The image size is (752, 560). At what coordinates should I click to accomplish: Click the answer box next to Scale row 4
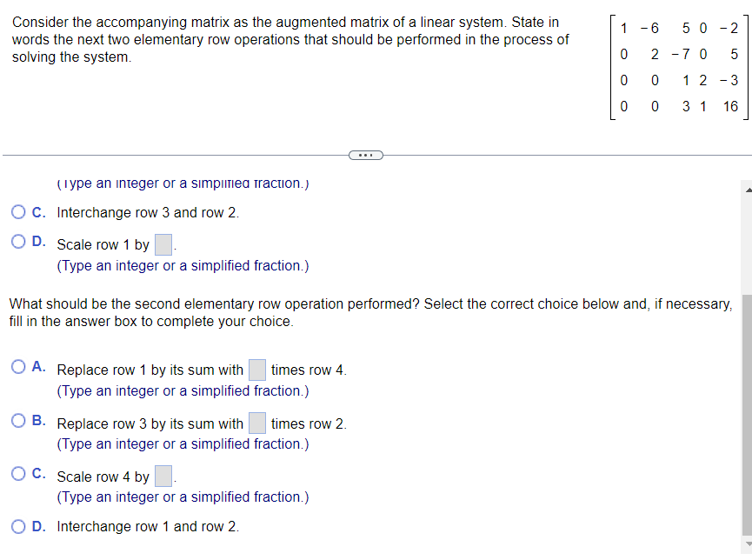[x=162, y=476]
